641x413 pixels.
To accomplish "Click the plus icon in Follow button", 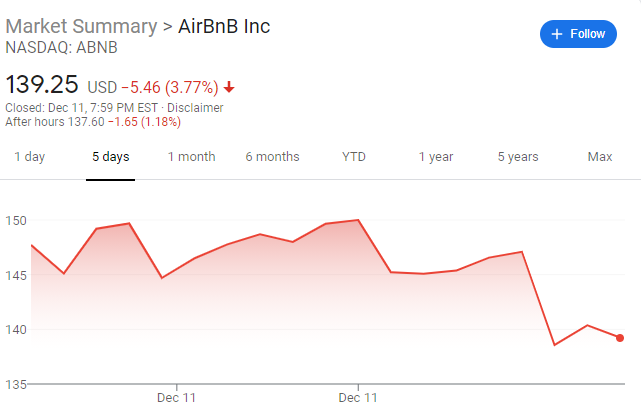I will pyautogui.click(x=558, y=34).
